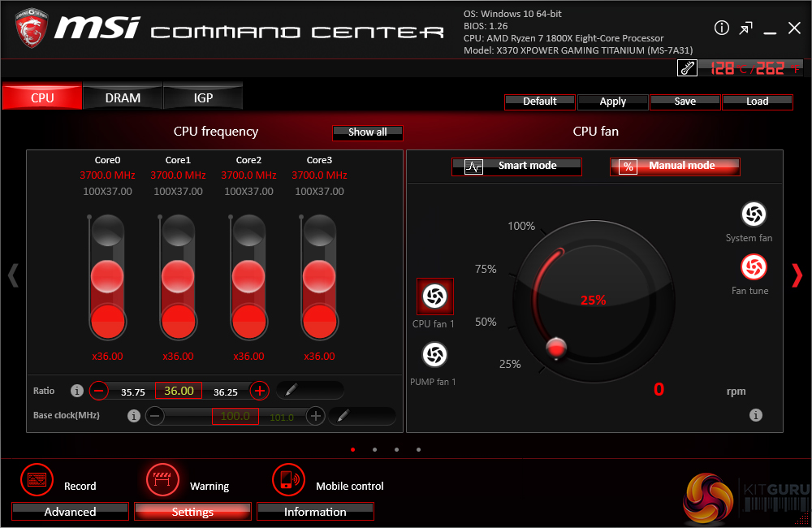Switch to Manual mode
This screenshot has height=528, width=812.
coord(675,167)
